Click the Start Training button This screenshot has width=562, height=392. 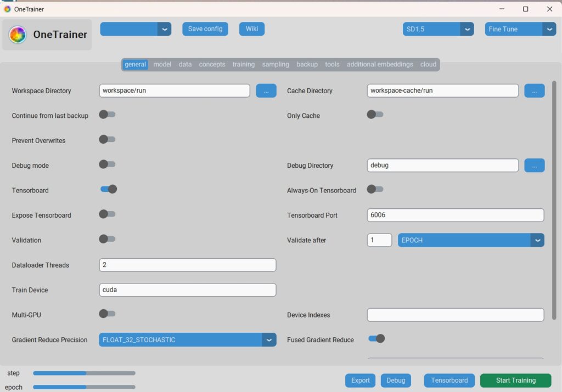(515, 380)
